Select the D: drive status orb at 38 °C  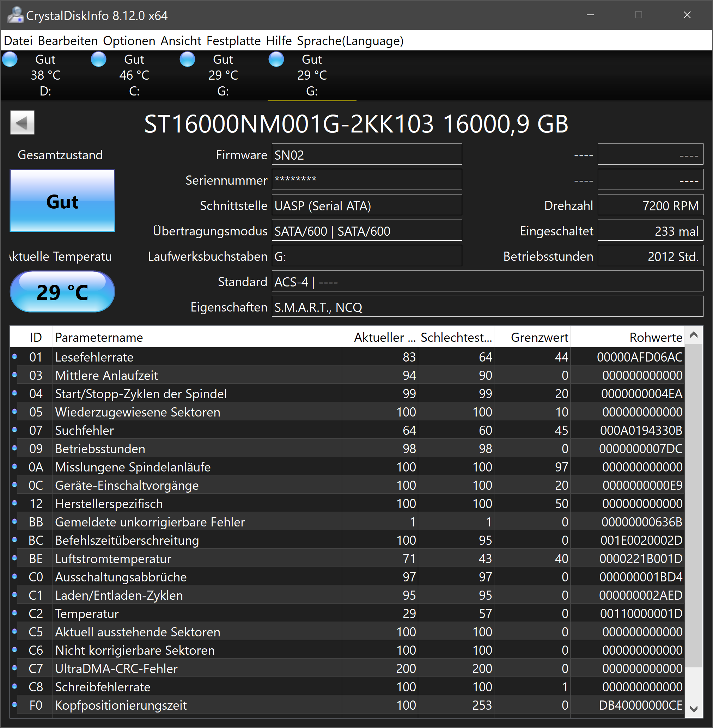[10, 60]
